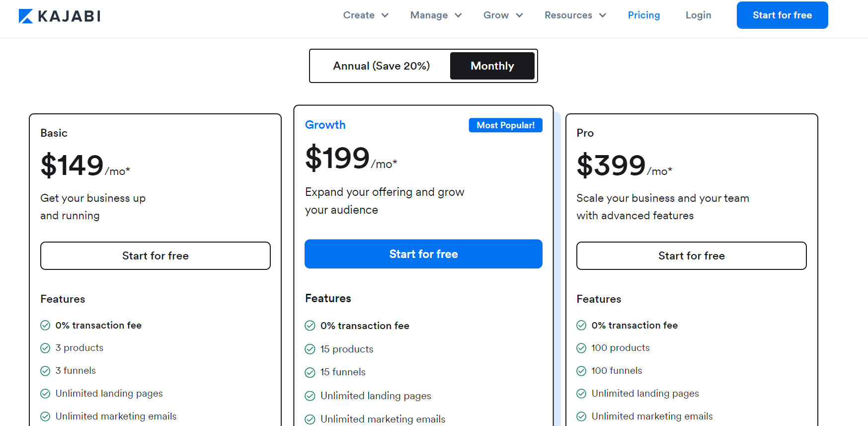Click checkmark icon beside Growth Unlimited marketing emails
The width and height of the screenshot is (868, 426).
310,420
